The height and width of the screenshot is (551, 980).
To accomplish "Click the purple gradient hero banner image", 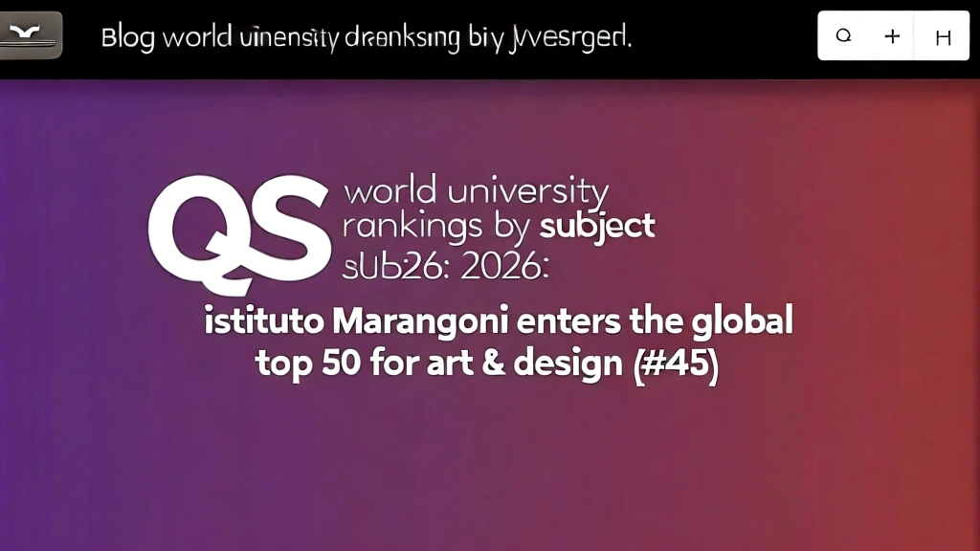I will 490,459.
